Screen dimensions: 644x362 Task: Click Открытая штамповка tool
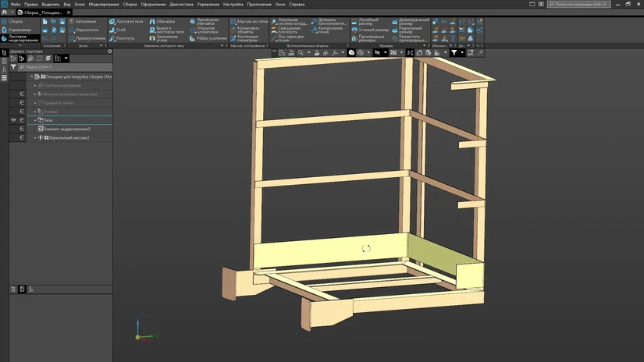coord(204,30)
